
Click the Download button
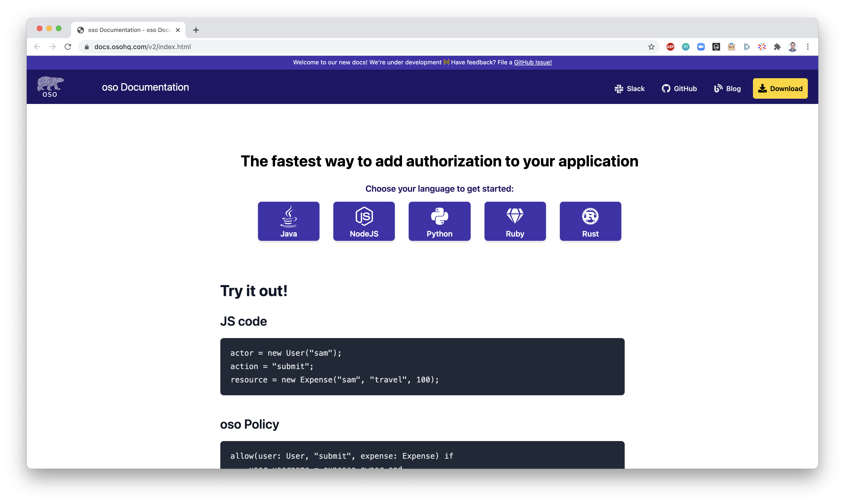point(780,88)
